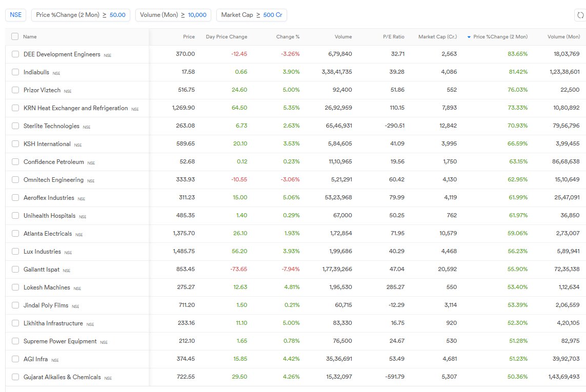This screenshot has width=586, height=392.
Task: Open Unihealth Hospitals stock link
Action: 49,216
